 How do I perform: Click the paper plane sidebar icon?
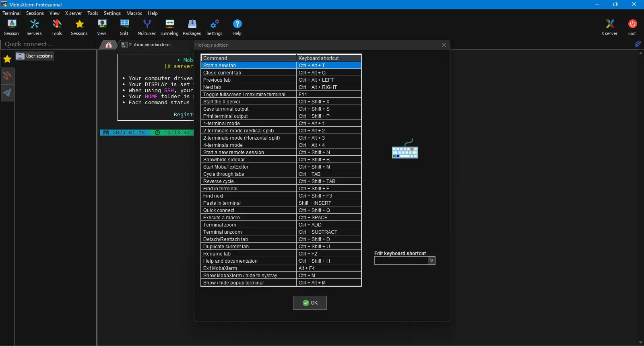click(x=7, y=93)
